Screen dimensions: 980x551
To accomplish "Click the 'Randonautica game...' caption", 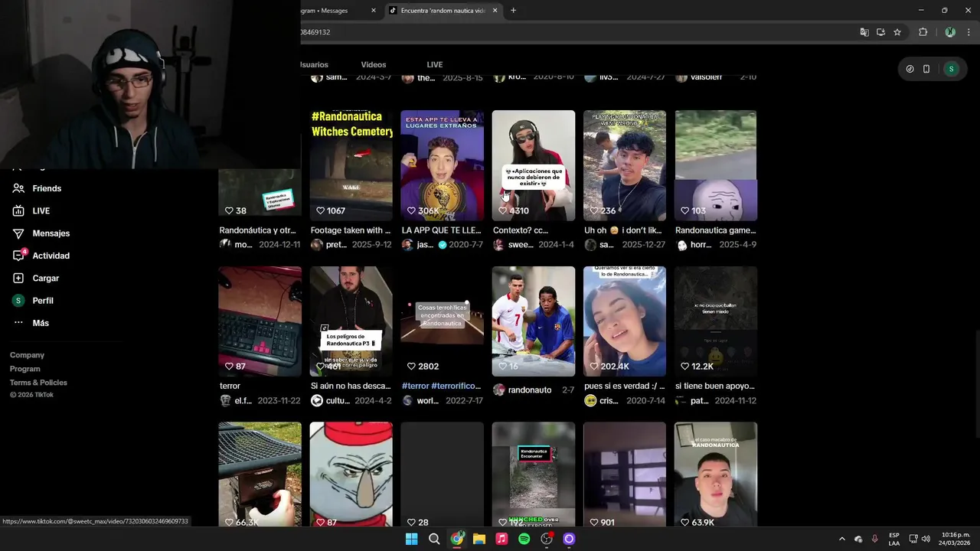I will coord(716,230).
